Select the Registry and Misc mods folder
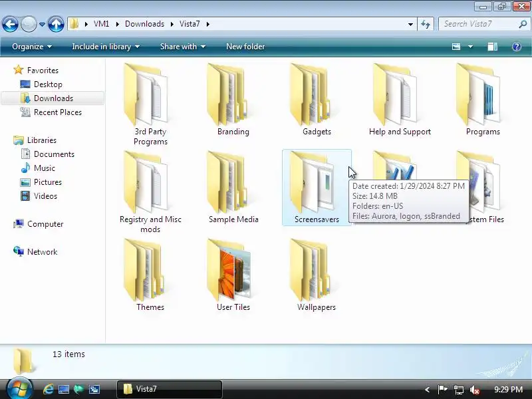 [x=150, y=192]
